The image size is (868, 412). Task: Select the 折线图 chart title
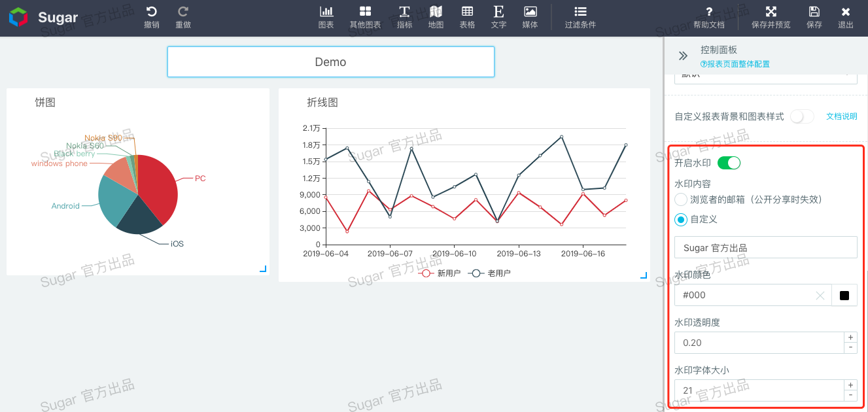click(x=322, y=103)
